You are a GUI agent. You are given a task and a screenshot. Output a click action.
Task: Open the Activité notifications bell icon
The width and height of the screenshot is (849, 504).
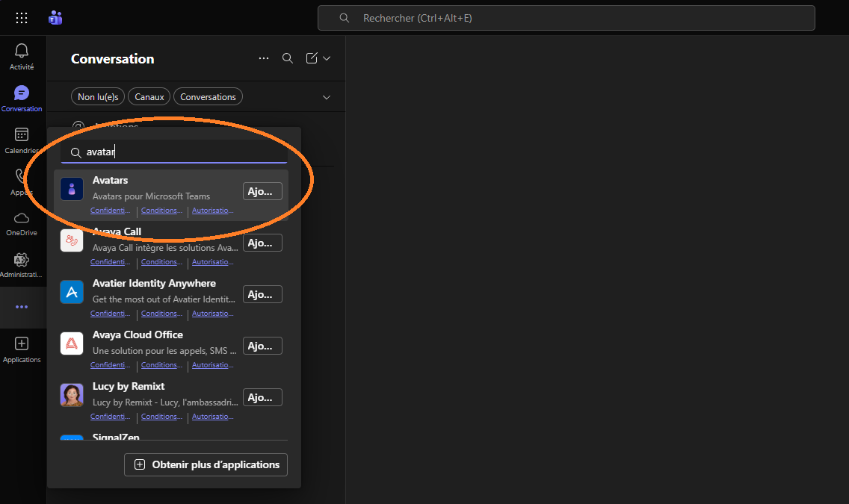(22, 51)
